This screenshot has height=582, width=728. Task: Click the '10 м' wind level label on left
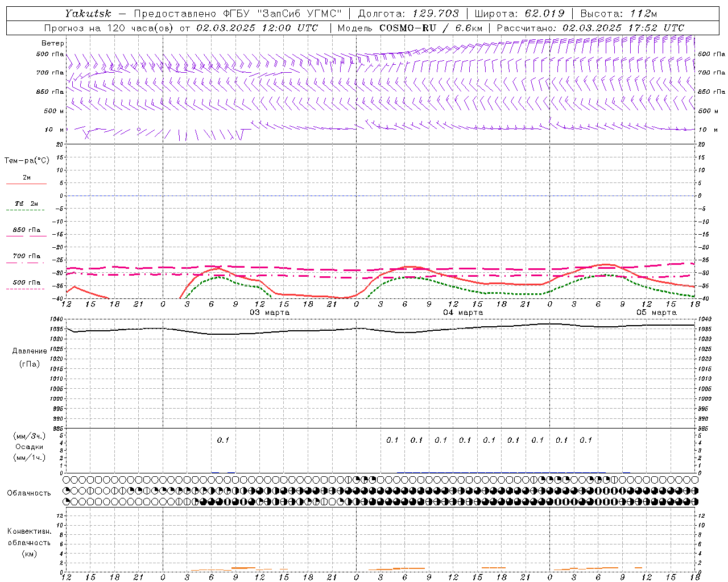[x=55, y=130]
